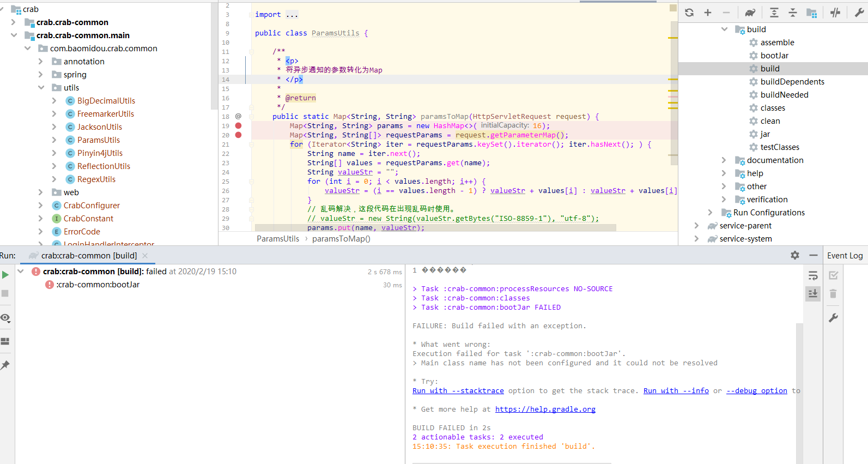Select :crab-common:bootJar failed task entry
Screen dimensions: 868x464
click(x=98, y=285)
